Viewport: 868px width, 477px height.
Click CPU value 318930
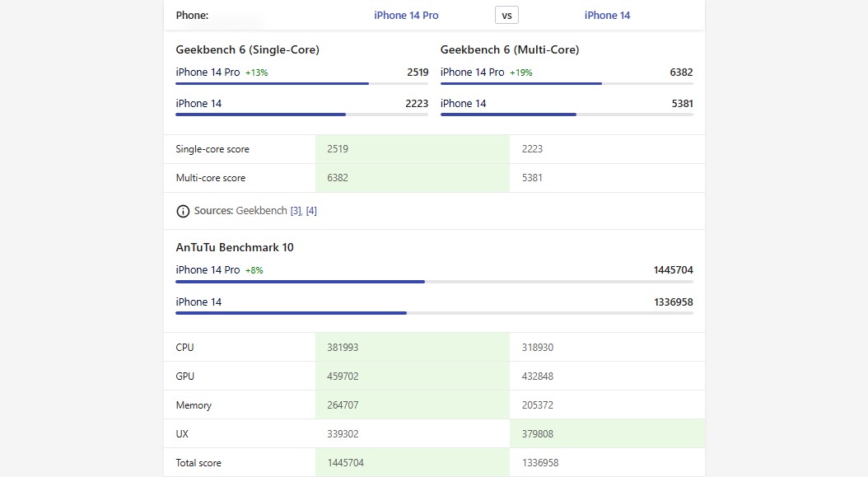point(538,348)
